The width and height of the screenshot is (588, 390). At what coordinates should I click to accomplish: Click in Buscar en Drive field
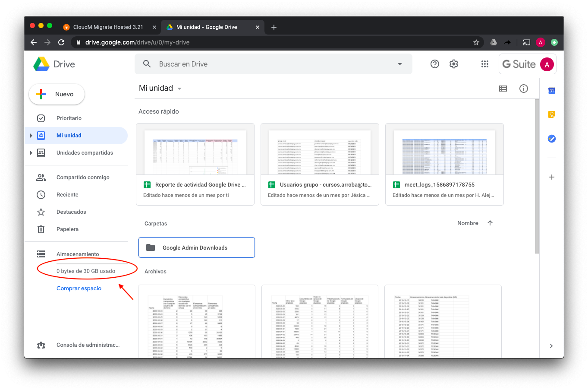[273, 64]
